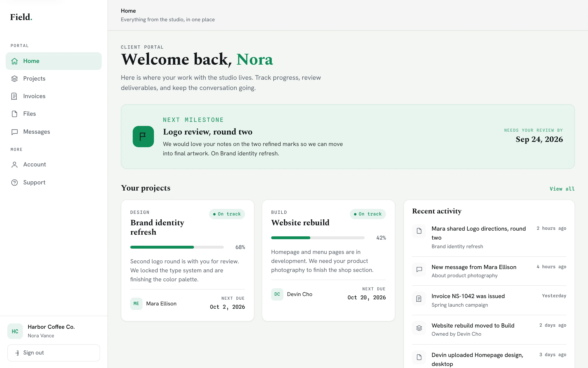Click the View all projects link
588x368 pixels.
[x=562, y=189]
